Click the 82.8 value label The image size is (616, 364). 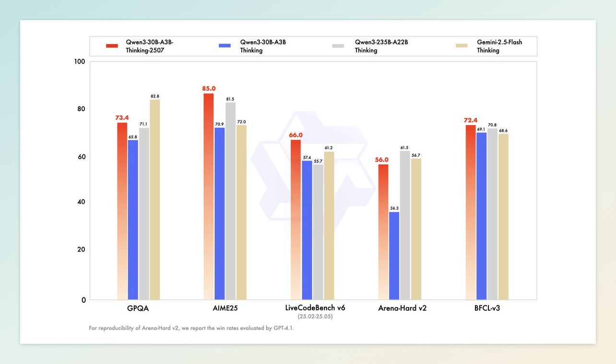pyautogui.click(x=155, y=96)
